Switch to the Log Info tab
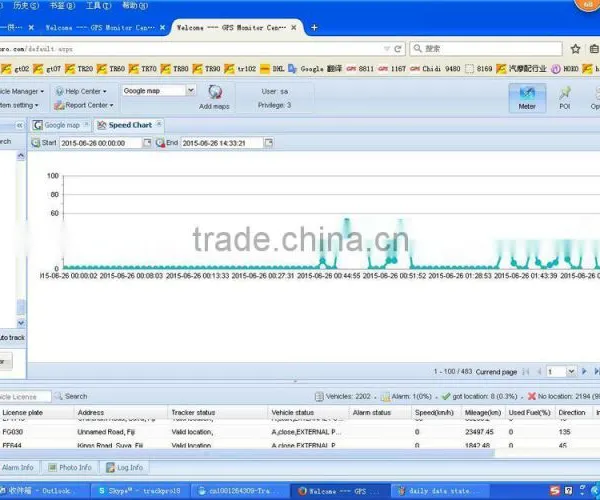This screenshot has width=600, height=500. [124, 467]
